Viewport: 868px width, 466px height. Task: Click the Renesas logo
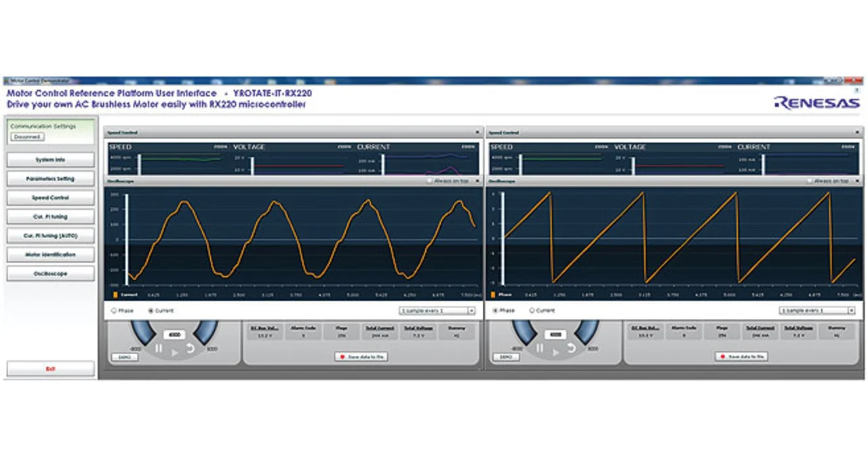(x=817, y=103)
